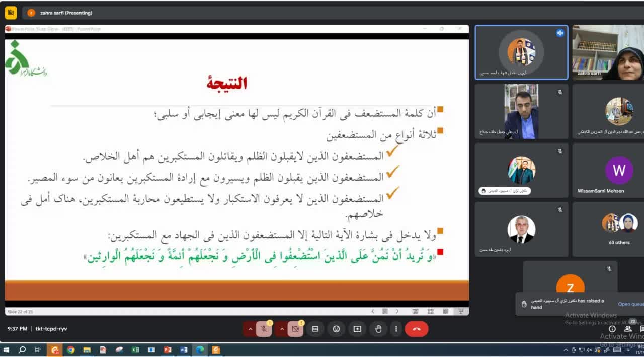Image resolution: width=644 pixels, height=357 pixels.
Task: Open the emoji reactions button
Action: click(x=337, y=329)
